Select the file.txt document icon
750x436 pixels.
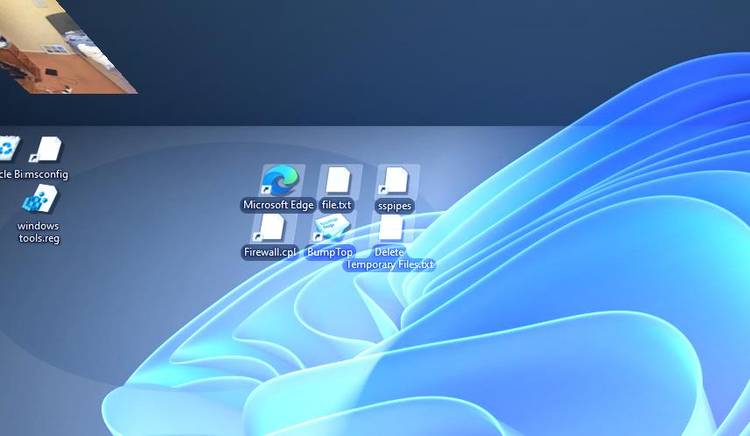pyautogui.click(x=338, y=181)
